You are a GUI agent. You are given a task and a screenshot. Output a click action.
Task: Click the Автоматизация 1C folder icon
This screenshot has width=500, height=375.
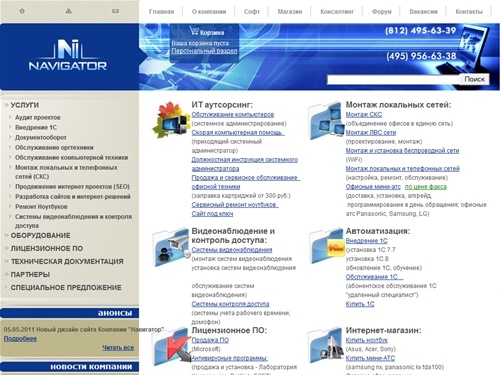click(327, 247)
